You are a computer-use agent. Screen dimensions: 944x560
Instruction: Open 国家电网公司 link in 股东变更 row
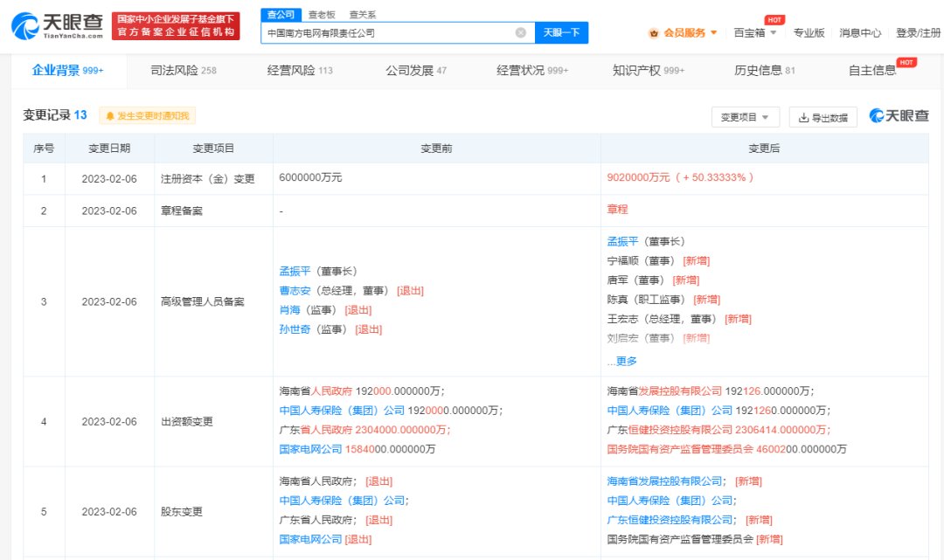(x=310, y=539)
